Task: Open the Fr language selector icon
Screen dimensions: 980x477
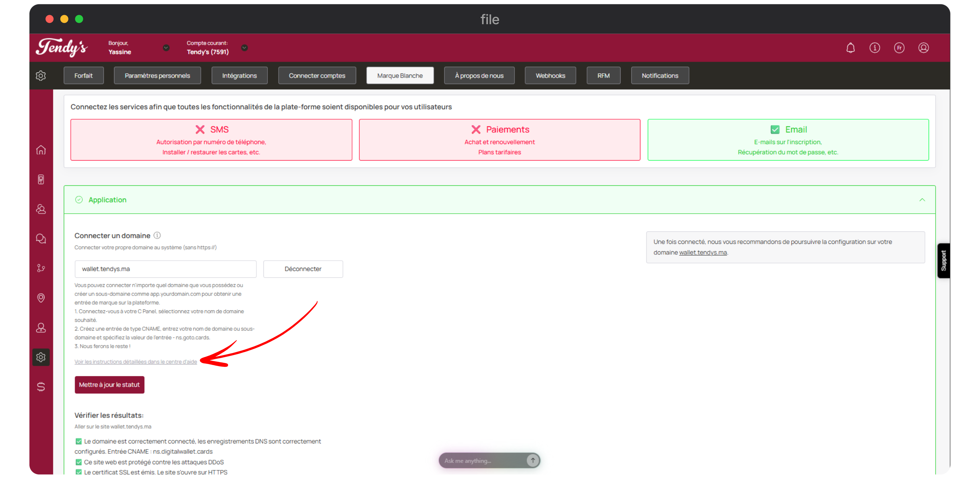Action: coord(899,48)
